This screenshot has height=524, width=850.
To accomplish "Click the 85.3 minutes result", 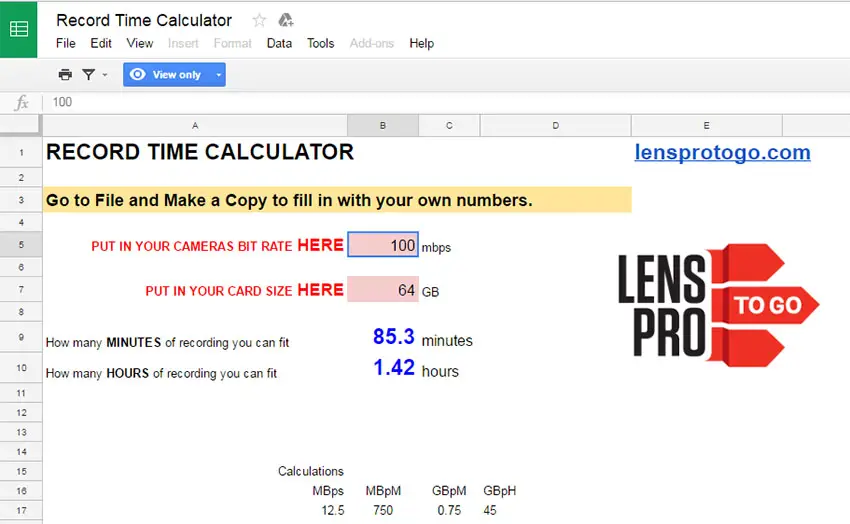I will [x=394, y=337].
